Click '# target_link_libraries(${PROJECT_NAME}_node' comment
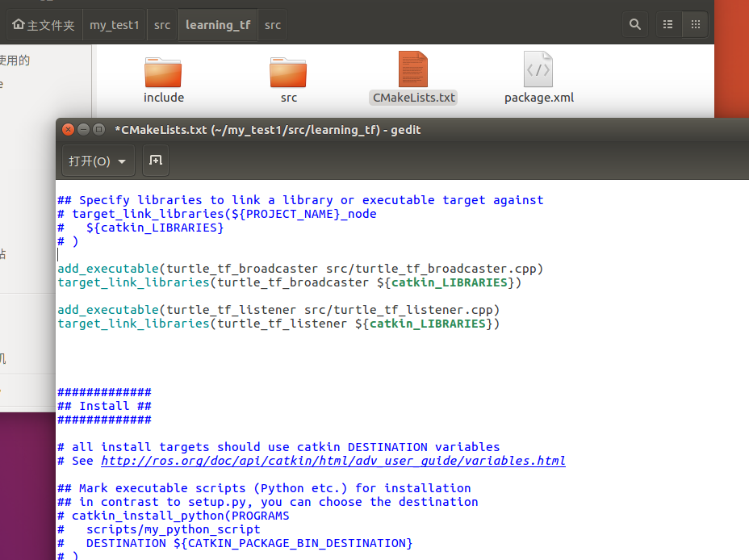The height and width of the screenshot is (560, 749). [217, 214]
